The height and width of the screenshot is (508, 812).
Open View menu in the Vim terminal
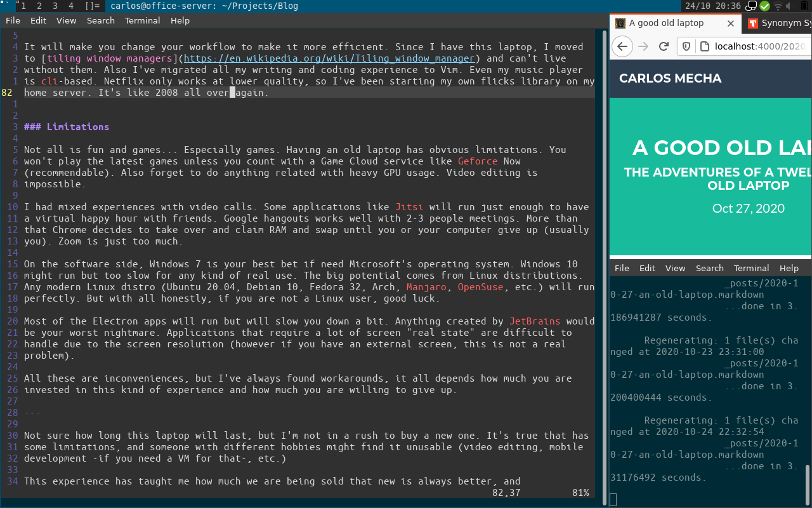(66, 20)
